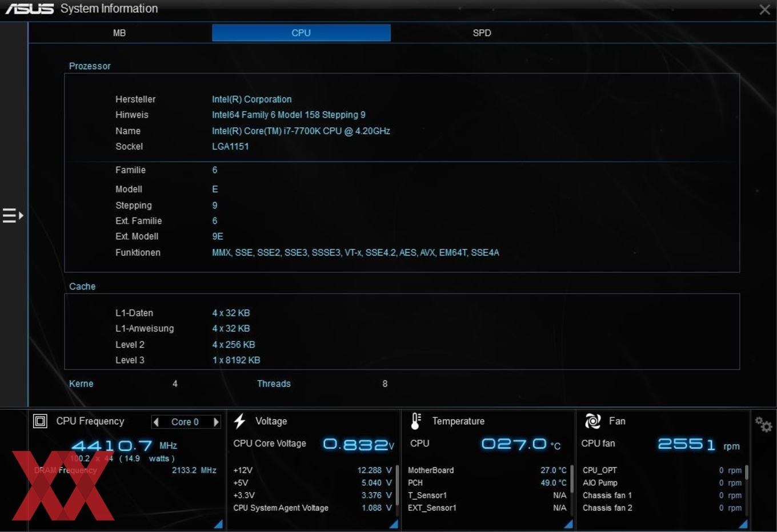Select previous core with left arrow
The height and width of the screenshot is (532, 777).
[156, 422]
